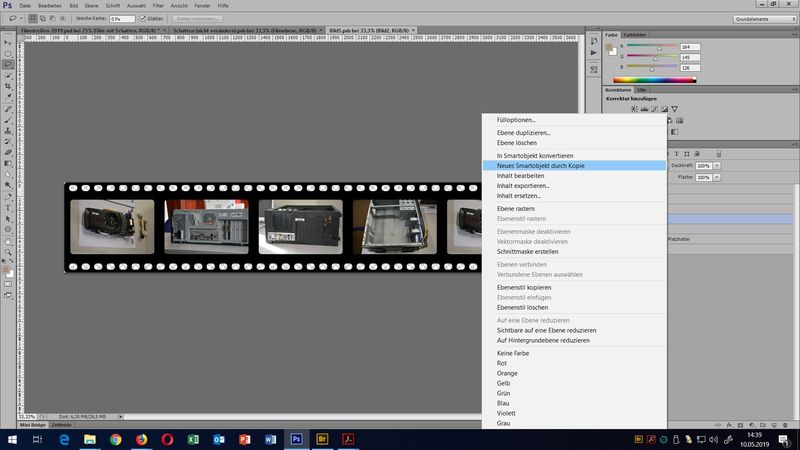Open the Fläche fill dropdown arrow
Image resolution: width=800 pixels, height=450 pixels.
click(x=717, y=177)
